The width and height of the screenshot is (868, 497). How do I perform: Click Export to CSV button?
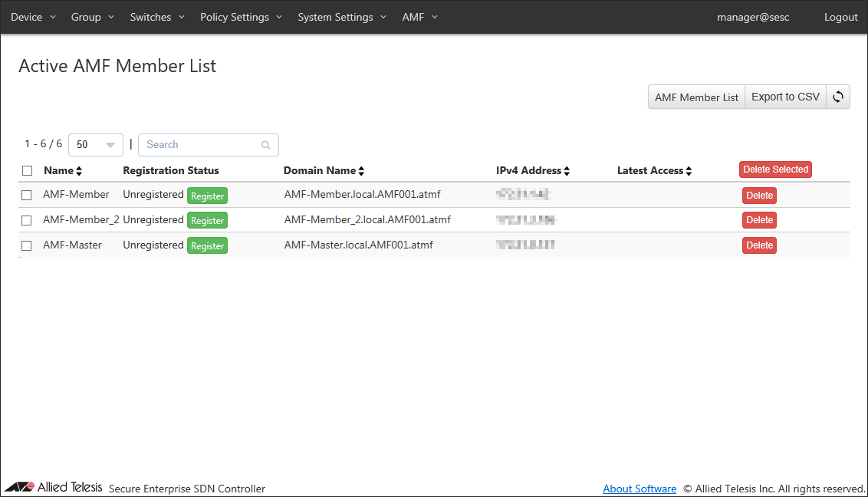pos(785,97)
